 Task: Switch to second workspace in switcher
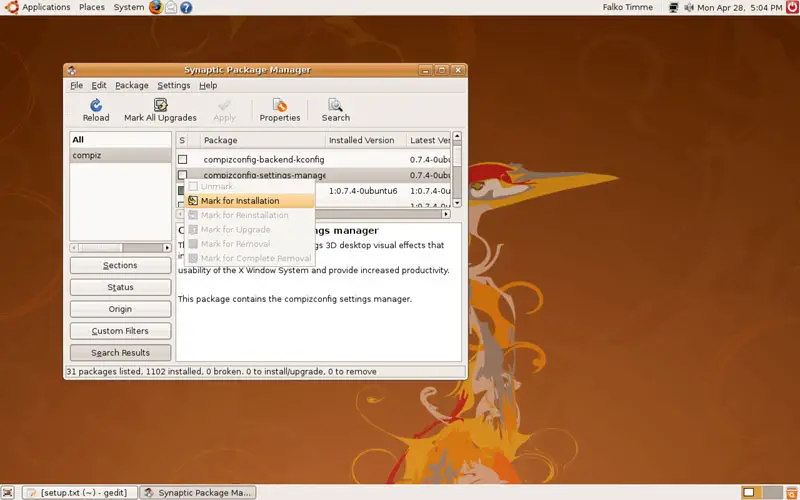772,492
